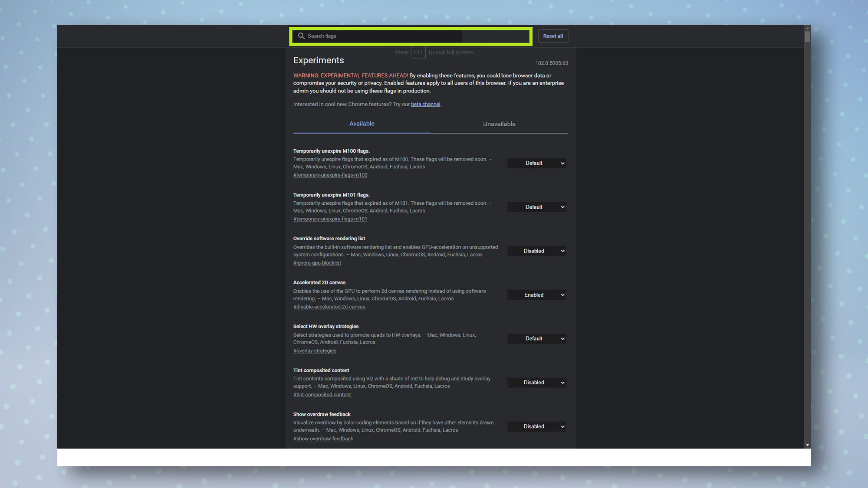
Task: Click the scrollbar down arrow
Action: 807,445
